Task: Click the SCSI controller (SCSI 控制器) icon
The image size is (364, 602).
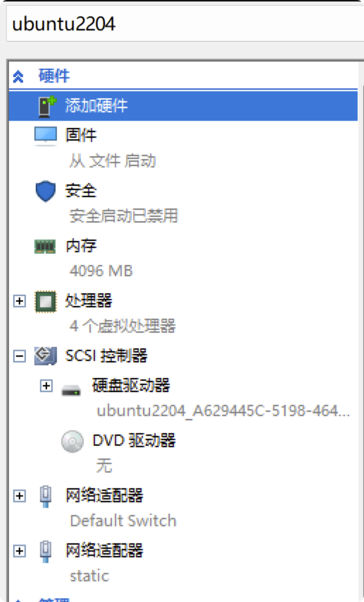Action: pyautogui.click(x=45, y=356)
